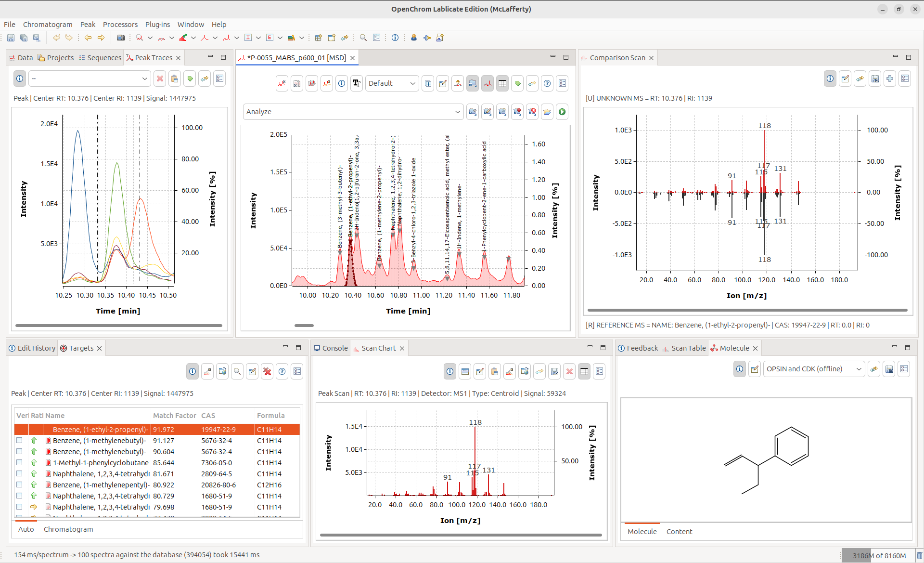Click the green play button beside Analyze
This screenshot has width=924, height=563.
[x=562, y=112]
